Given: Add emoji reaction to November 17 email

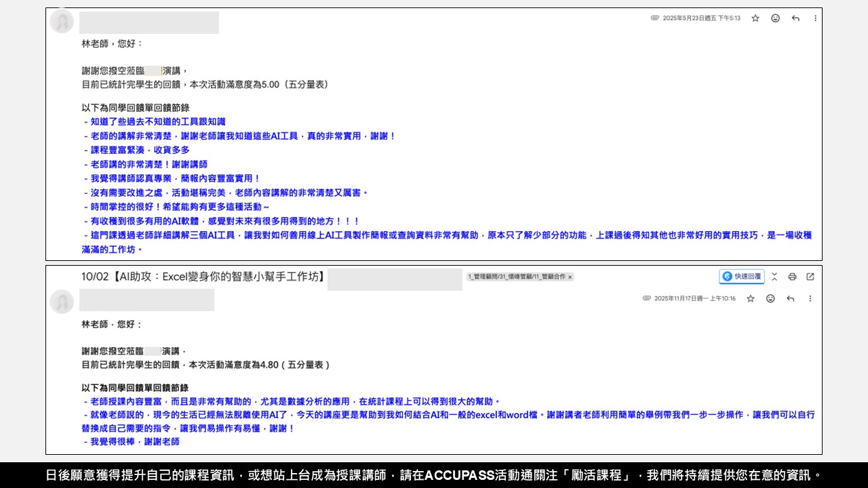Looking at the screenshot, I should click(x=770, y=298).
